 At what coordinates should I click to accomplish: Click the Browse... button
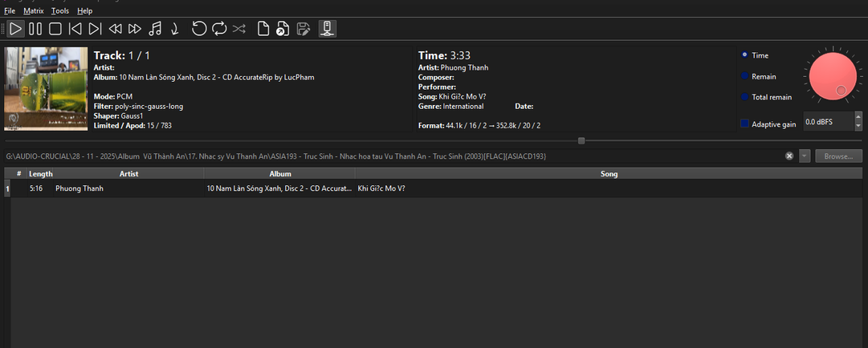[838, 156]
